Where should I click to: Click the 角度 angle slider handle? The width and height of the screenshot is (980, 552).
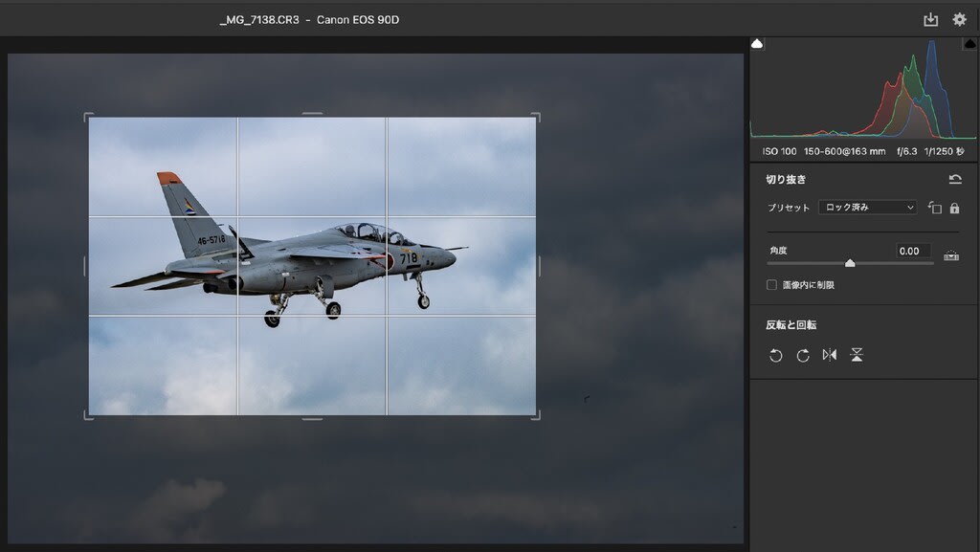point(850,263)
